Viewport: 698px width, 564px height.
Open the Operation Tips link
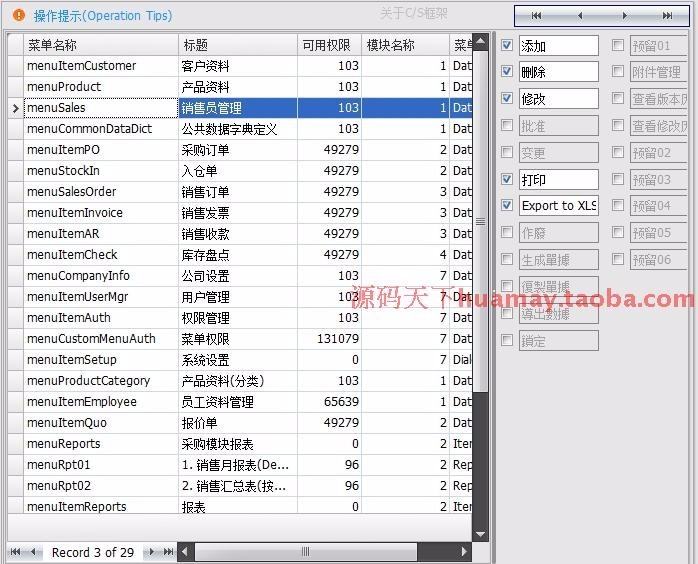[x=103, y=16]
